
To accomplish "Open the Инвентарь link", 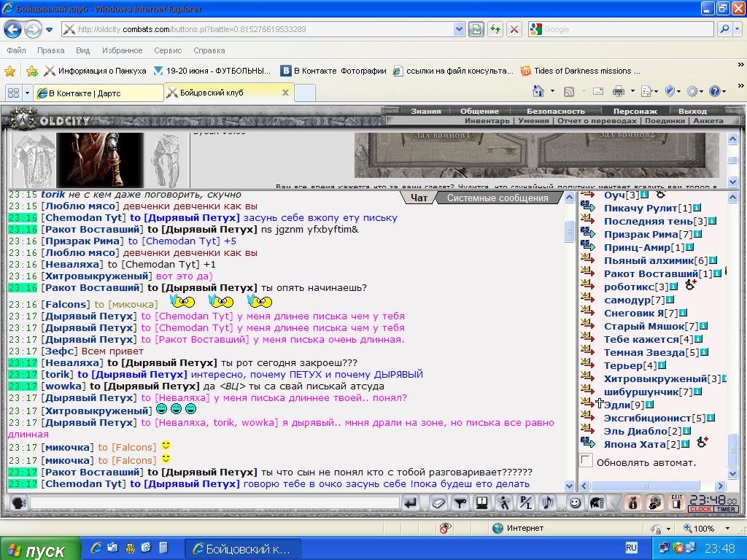I will click(487, 121).
